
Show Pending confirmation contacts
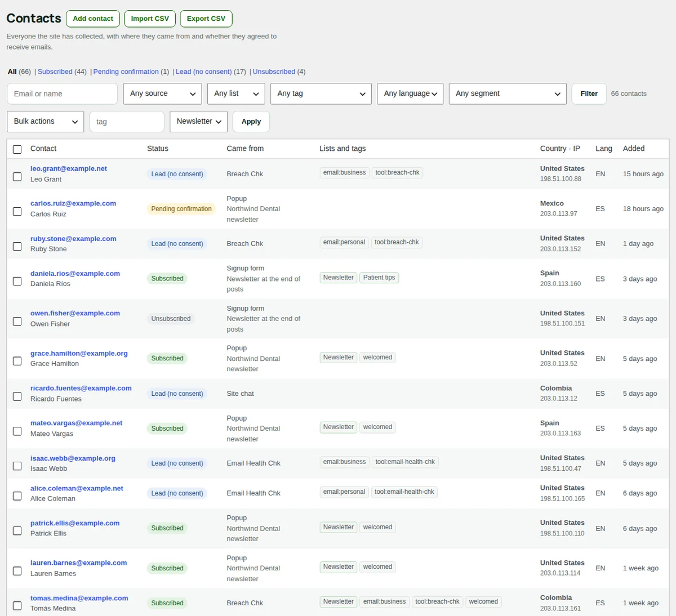click(x=126, y=72)
